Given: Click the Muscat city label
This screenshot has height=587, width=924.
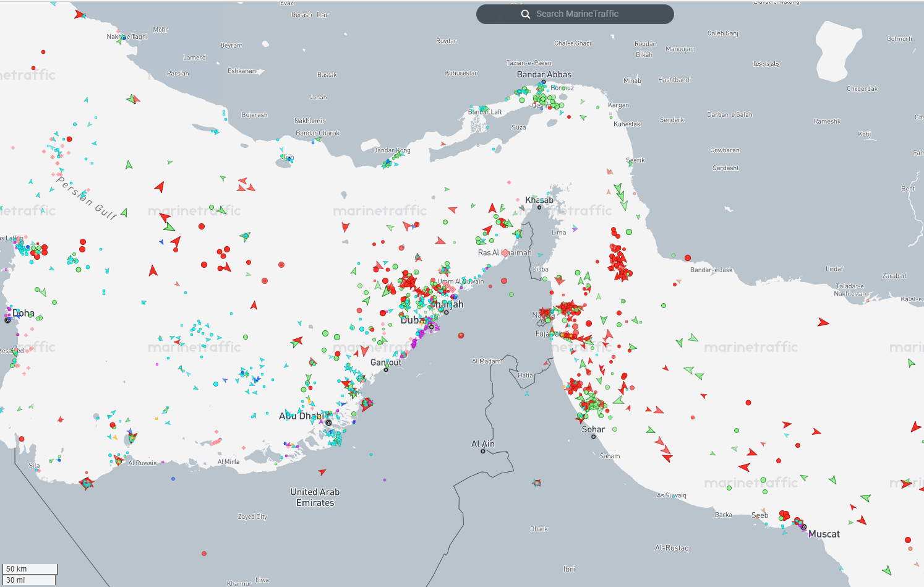Looking at the screenshot, I should pyautogui.click(x=824, y=534).
